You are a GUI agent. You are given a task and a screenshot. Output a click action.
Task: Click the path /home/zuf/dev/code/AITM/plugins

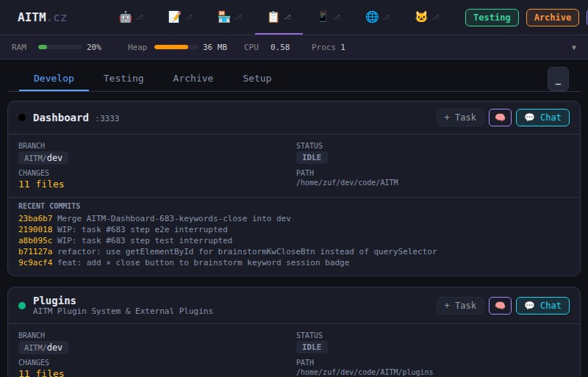pos(365,372)
